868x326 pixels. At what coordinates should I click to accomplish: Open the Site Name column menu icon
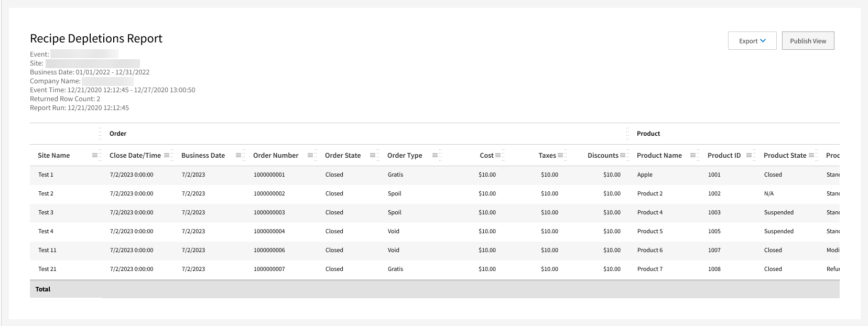tap(95, 155)
